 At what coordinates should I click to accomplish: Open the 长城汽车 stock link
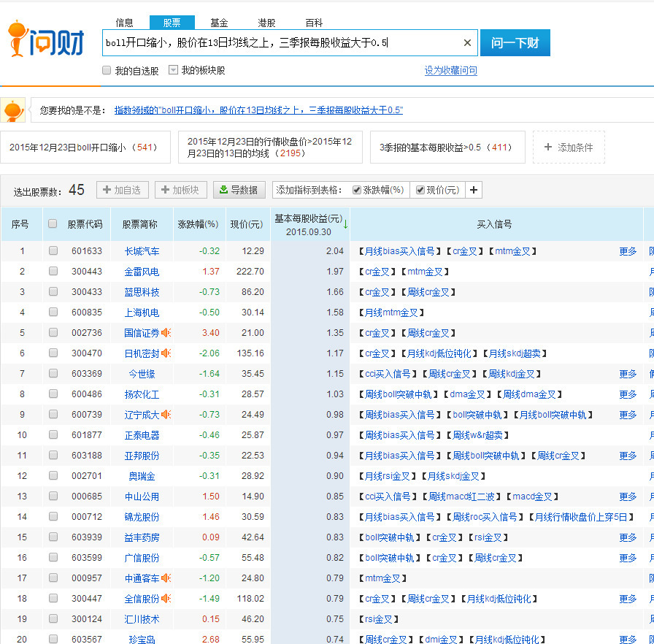pos(142,251)
